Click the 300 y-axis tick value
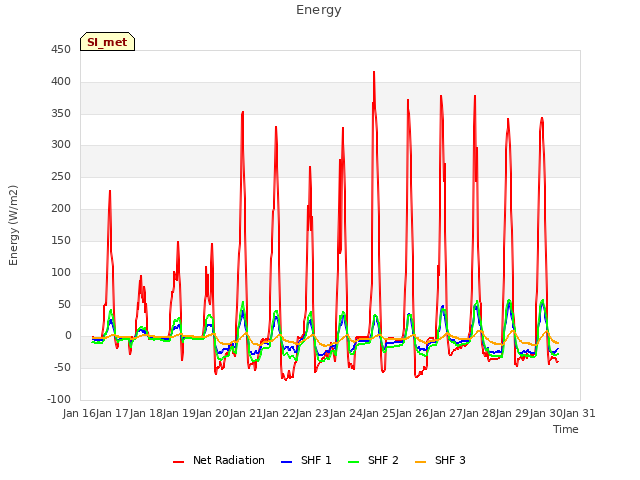 pos(61,145)
